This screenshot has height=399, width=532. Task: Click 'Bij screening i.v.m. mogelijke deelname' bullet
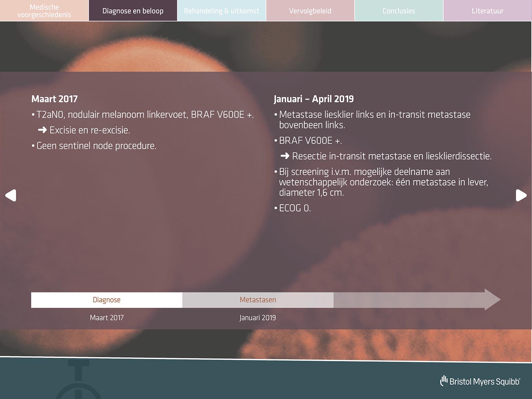pos(381,182)
